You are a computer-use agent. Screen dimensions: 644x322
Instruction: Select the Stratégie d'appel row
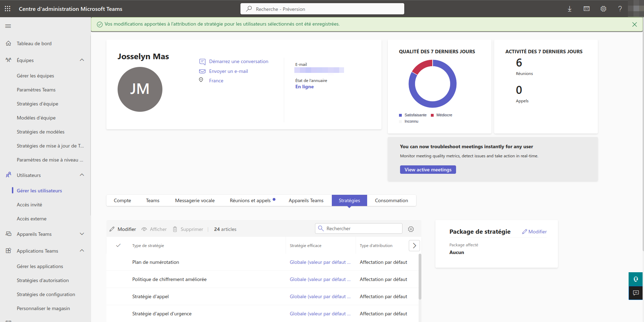[150, 296]
